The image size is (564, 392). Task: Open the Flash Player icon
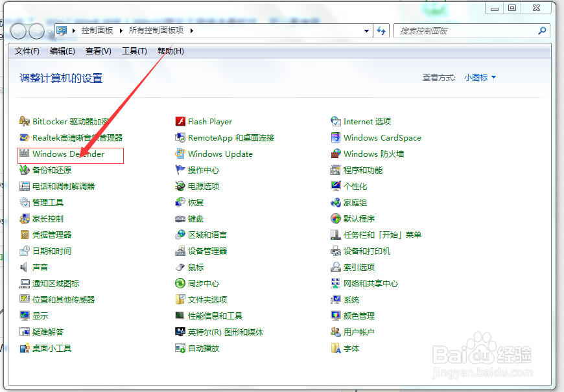coord(180,122)
